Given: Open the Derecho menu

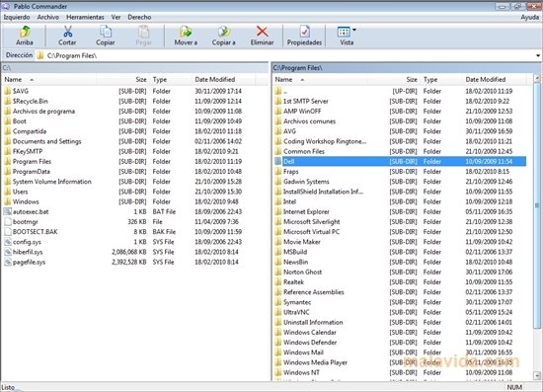Looking at the screenshot, I should 139,17.
